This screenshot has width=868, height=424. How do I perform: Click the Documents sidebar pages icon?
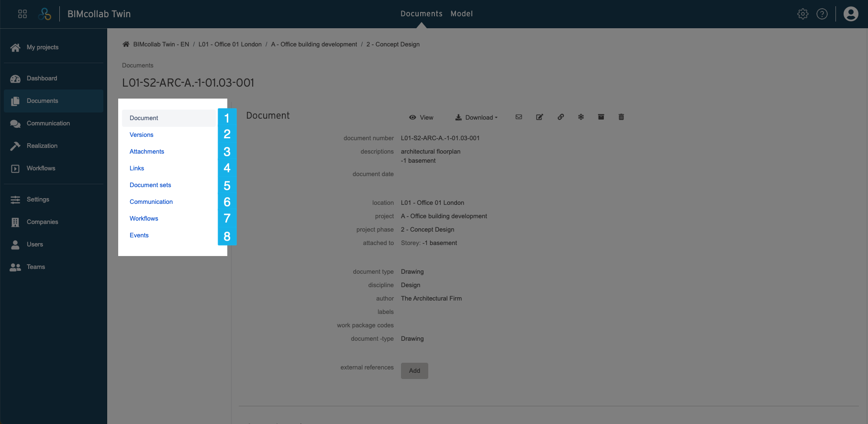click(15, 101)
